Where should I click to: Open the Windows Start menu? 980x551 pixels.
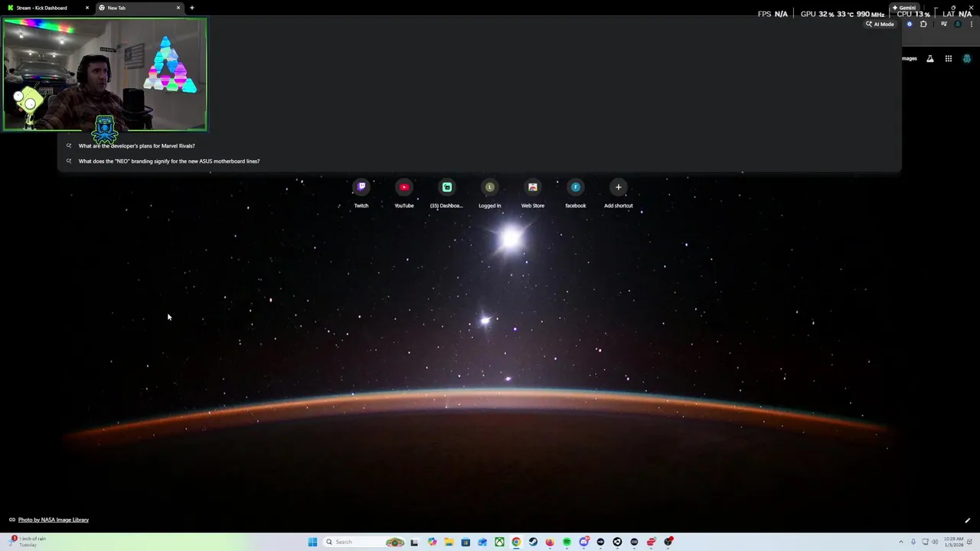coord(312,542)
